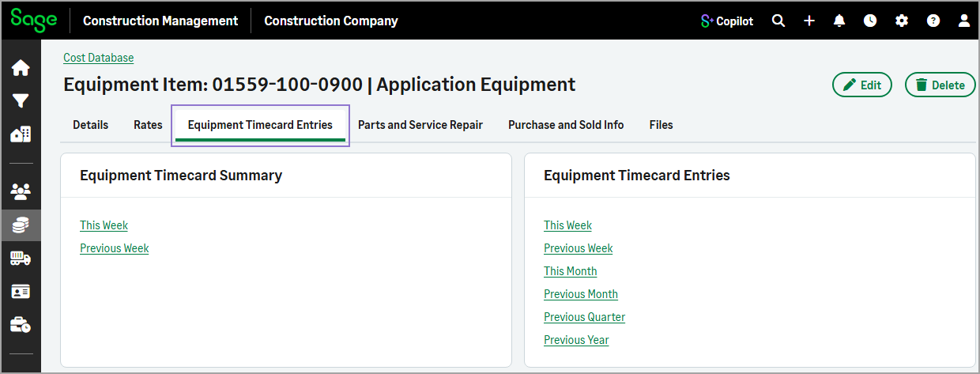Image resolution: width=980 pixels, height=374 pixels.
Task: Open the Previous Year entries link
Action: [576, 340]
